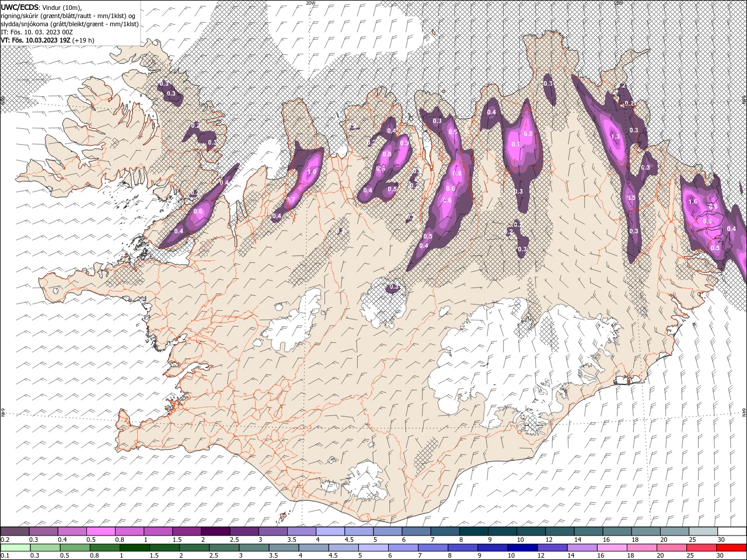
Task: Select the white snow swatch labeled 30
Action: click(x=731, y=531)
